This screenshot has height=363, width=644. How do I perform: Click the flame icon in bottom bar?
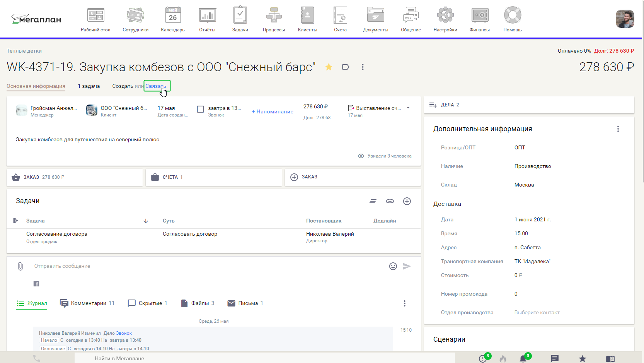pyautogui.click(x=503, y=359)
